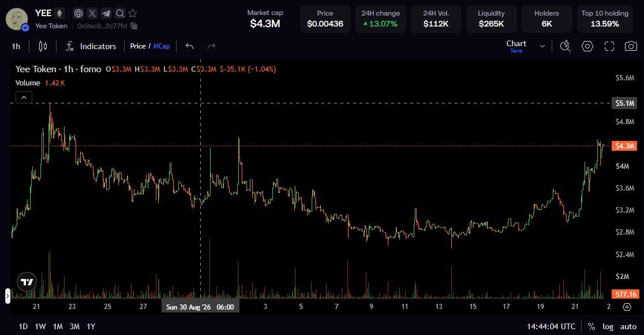
Task: Click the 14:44:04 UTC timezone clock
Action: point(551,326)
